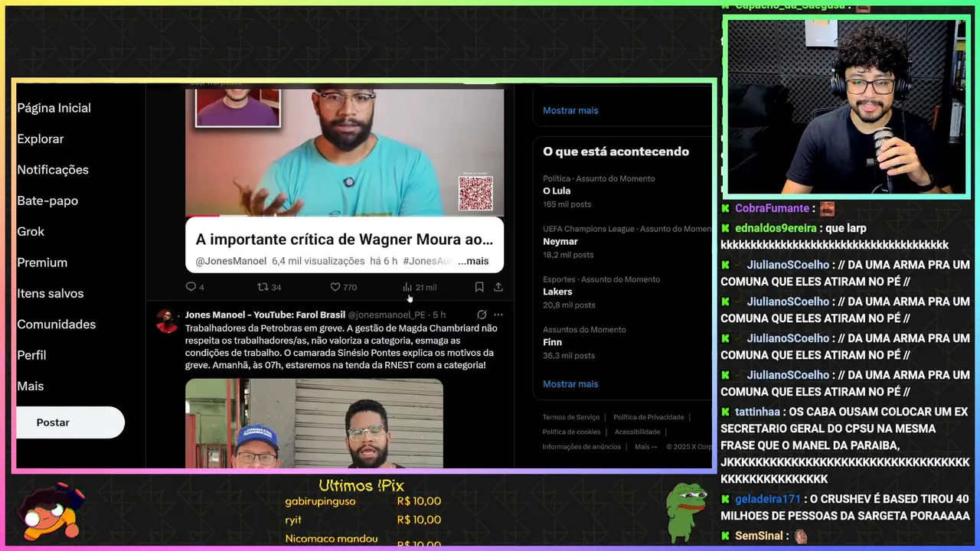
Task: Expand Mais menu in sidebar
Action: tap(31, 386)
